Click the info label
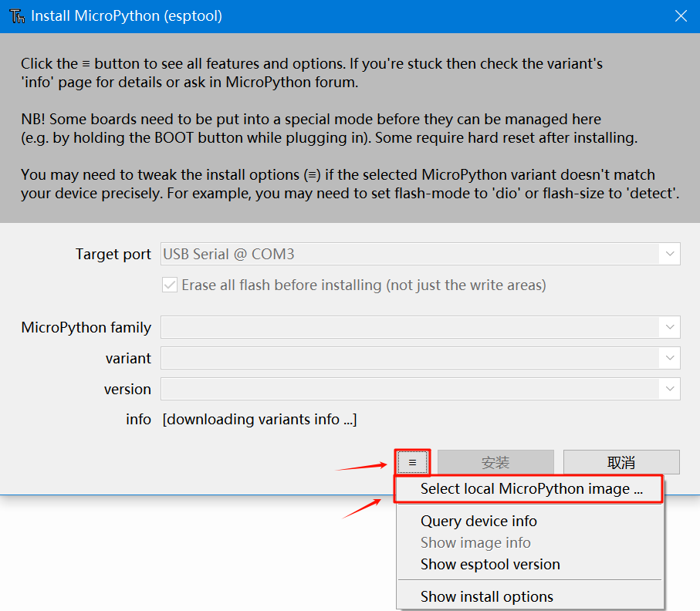Screen dimensions: 700x611 pos(138,420)
